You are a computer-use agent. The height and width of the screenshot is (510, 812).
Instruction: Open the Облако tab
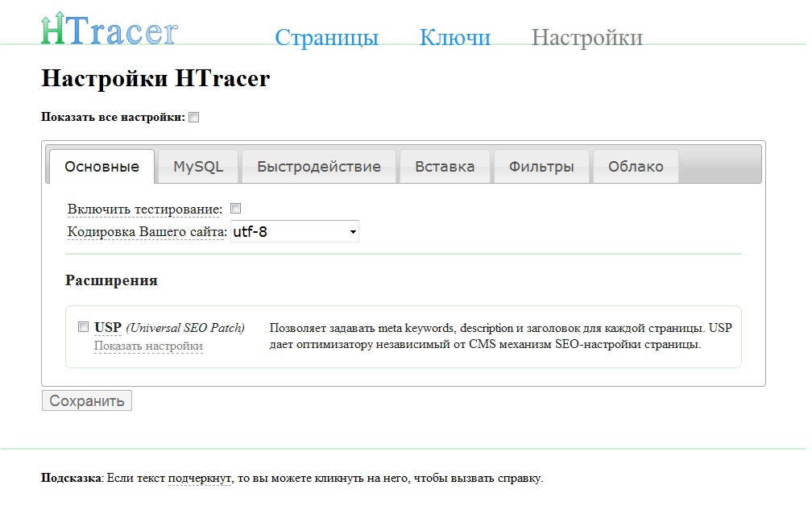635,165
